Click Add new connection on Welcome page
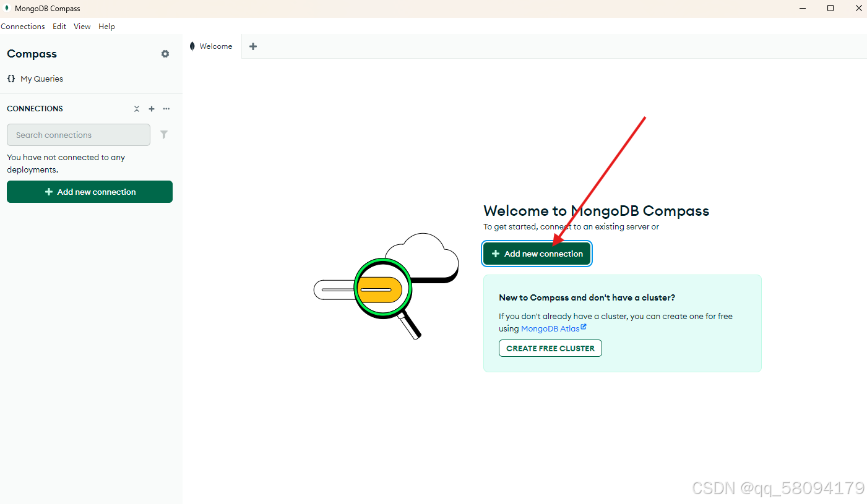This screenshot has width=867, height=504. tap(537, 254)
